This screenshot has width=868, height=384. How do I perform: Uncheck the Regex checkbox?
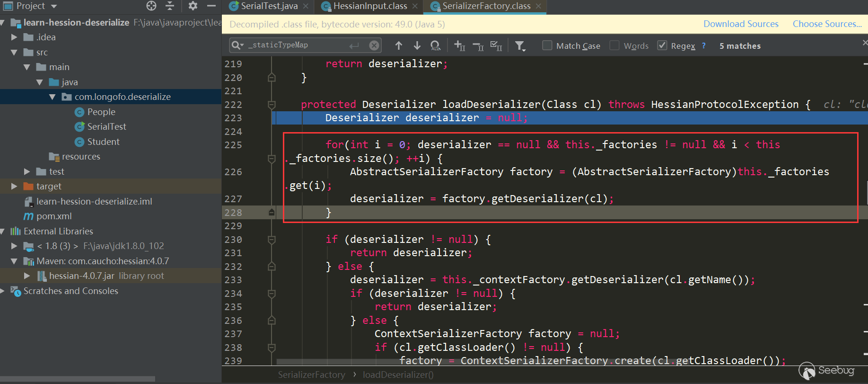662,45
